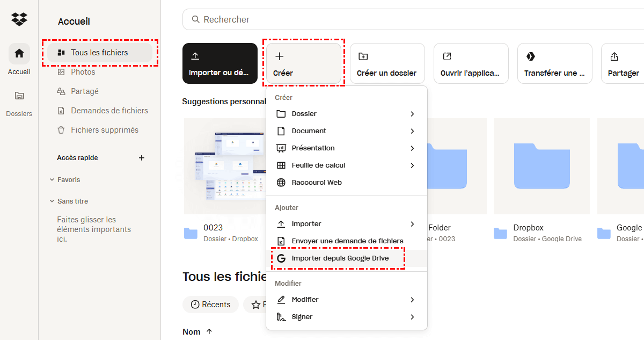The image size is (644, 340).
Task: Expand the Dossier submenu arrow
Action: [x=412, y=114]
